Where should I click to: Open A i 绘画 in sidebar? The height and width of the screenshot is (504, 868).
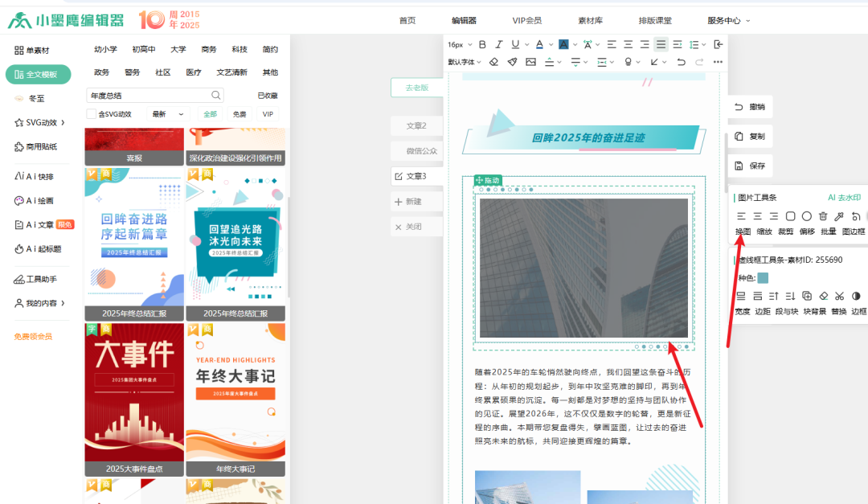35,200
